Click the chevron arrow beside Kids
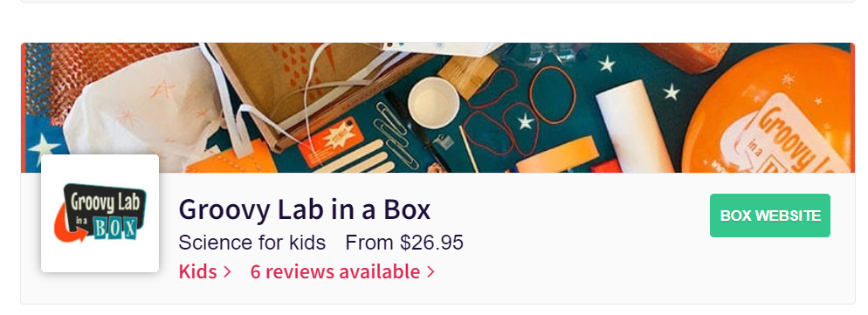This screenshot has width=868, height=315. pos(226,272)
